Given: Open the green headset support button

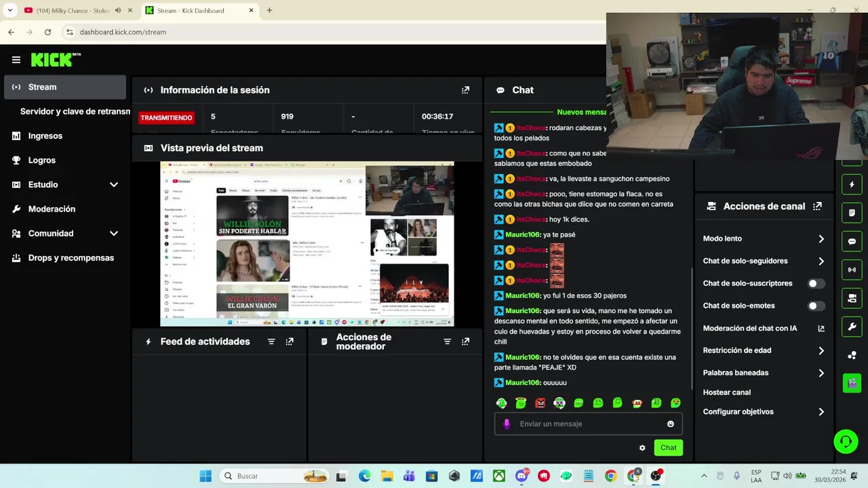Looking at the screenshot, I should click(x=846, y=442).
